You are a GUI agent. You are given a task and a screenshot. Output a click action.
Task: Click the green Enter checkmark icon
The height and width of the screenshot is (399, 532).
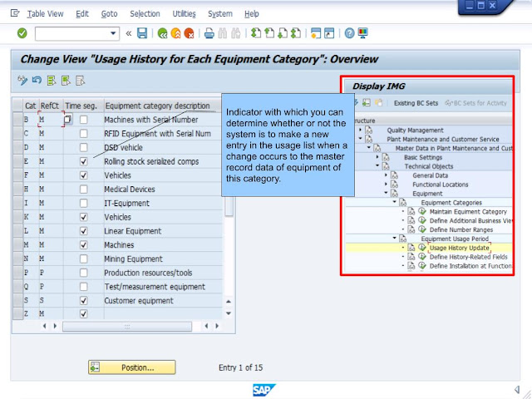[22, 33]
